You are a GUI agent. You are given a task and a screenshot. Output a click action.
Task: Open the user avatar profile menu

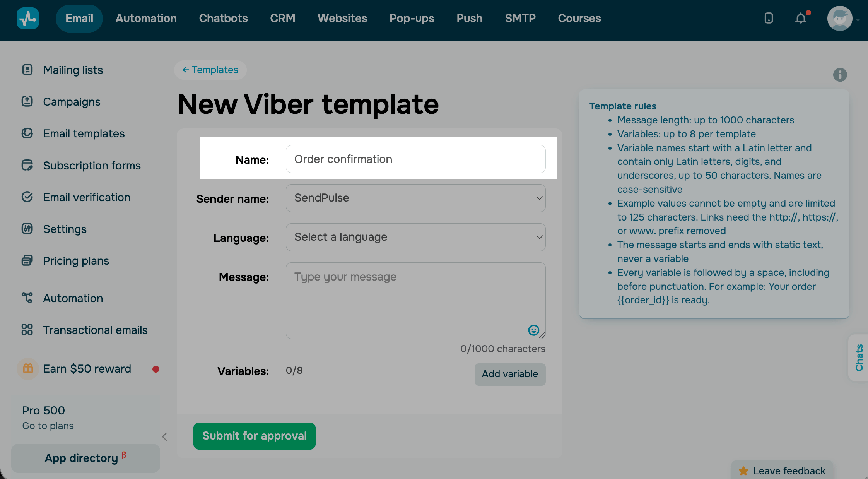840,18
